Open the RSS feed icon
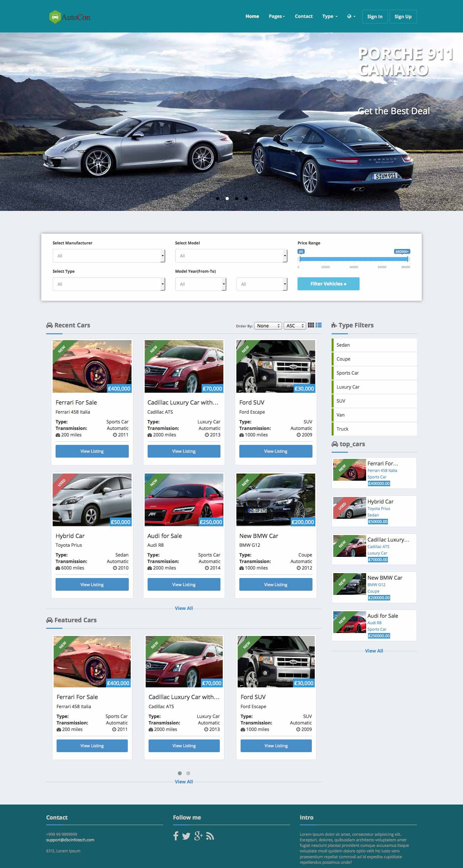Viewport: 463px width, 868px height. pyautogui.click(x=210, y=836)
